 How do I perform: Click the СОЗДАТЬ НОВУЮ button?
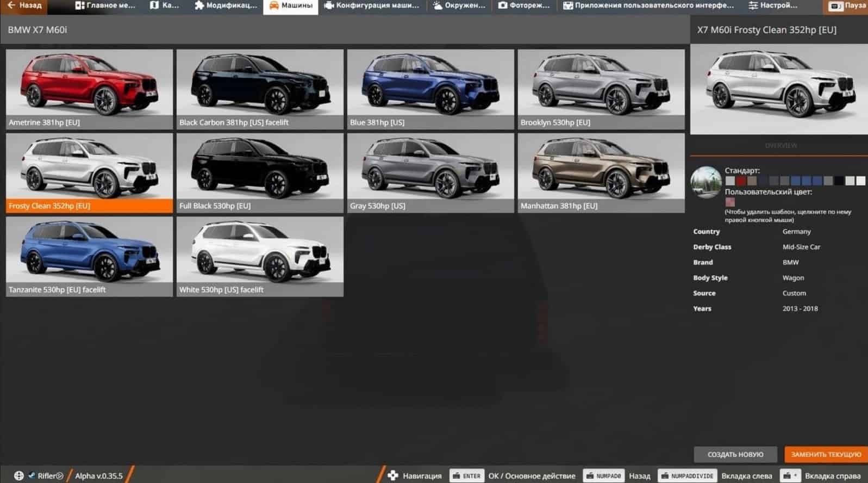tap(735, 454)
